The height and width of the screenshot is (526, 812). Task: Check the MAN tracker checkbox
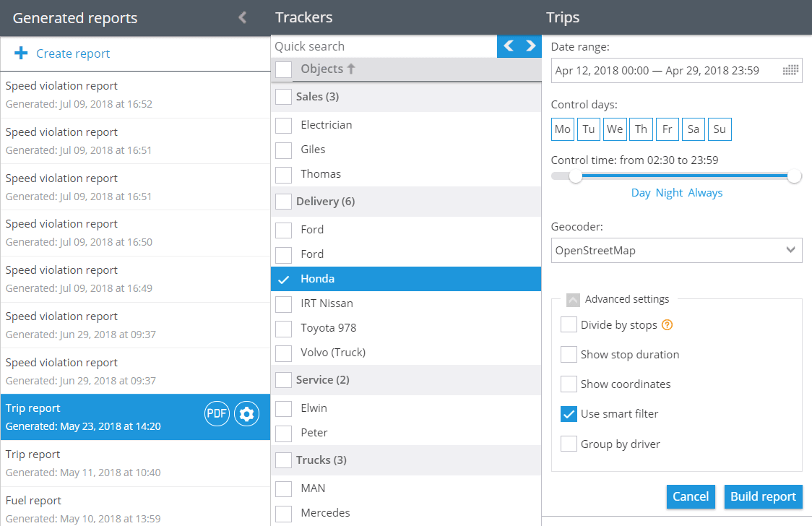pyautogui.click(x=283, y=488)
